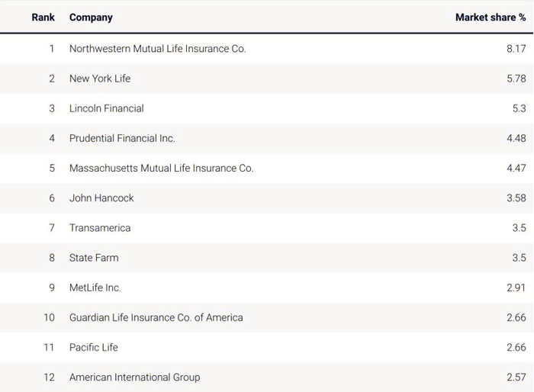The height and width of the screenshot is (392, 534).
Task: Select Massachusetts Mutual Life Insurance Co. row
Action: (161, 168)
